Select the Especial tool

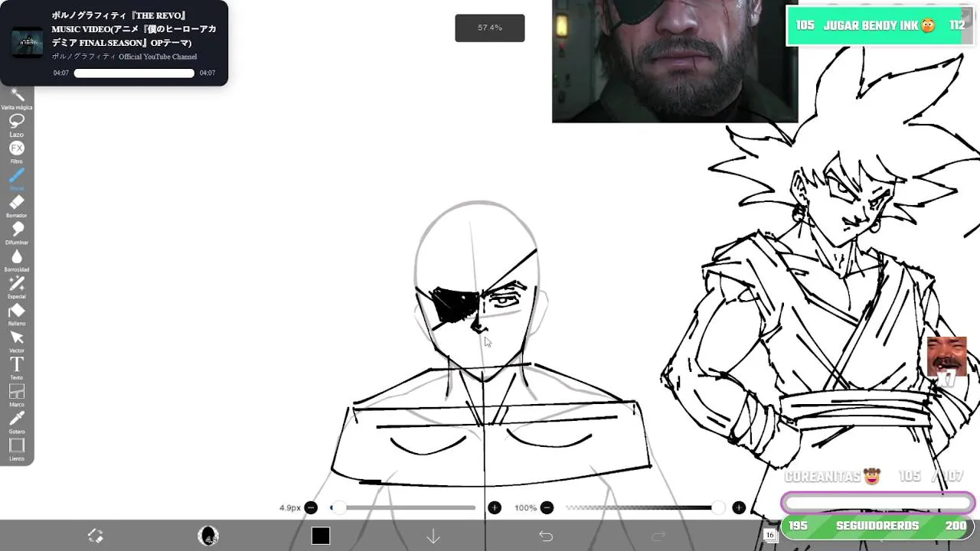17,286
